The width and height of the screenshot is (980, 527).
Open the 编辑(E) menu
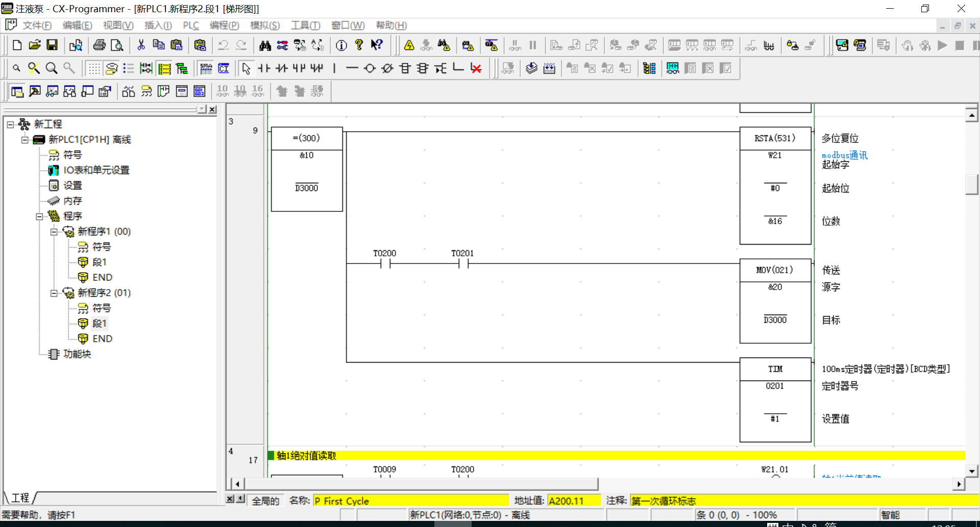pyautogui.click(x=77, y=26)
